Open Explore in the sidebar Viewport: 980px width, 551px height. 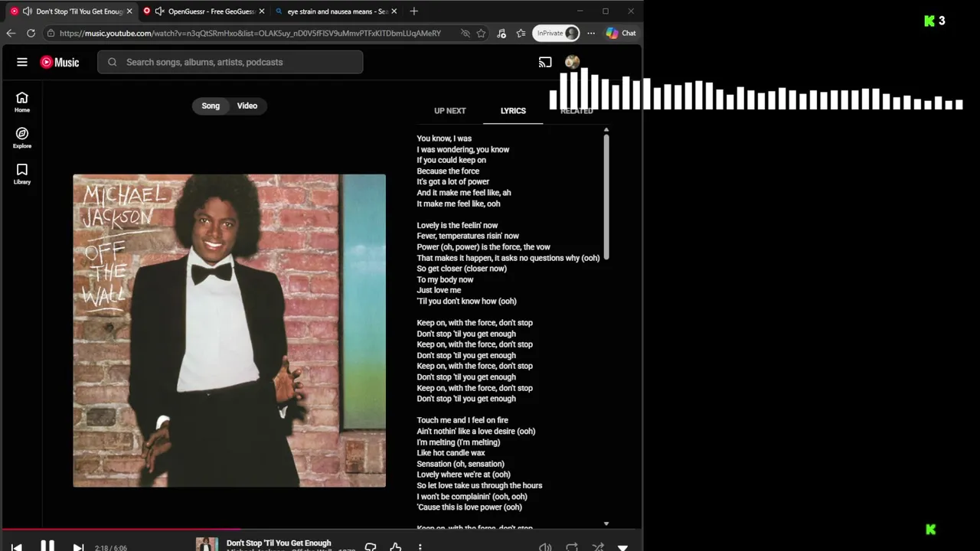tap(22, 138)
